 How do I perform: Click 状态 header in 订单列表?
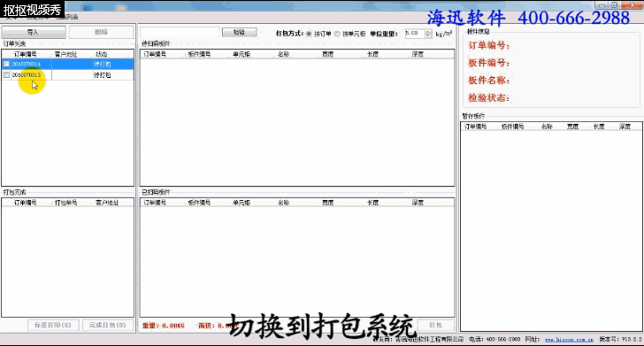pyautogui.click(x=102, y=54)
